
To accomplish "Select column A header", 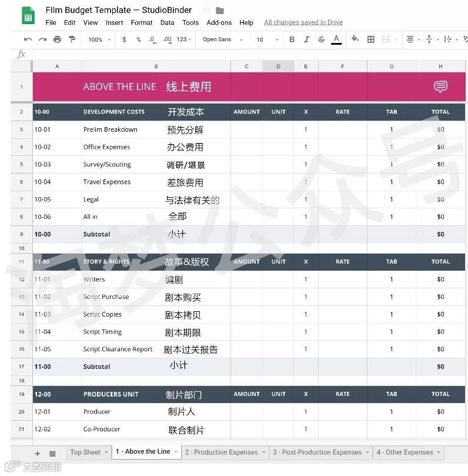I will pyautogui.click(x=57, y=66).
